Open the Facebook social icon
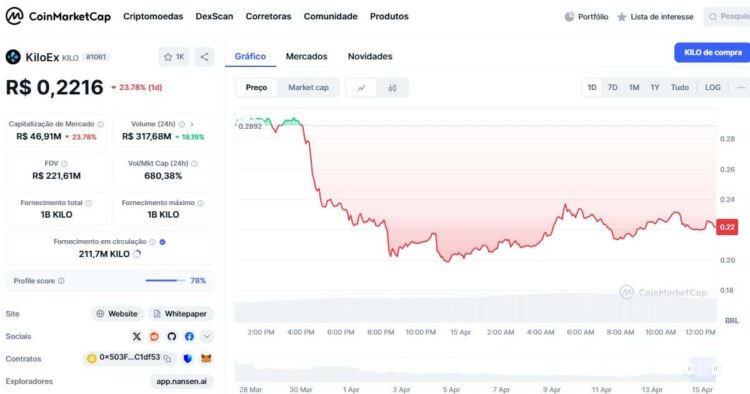Image resolution: width=750 pixels, height=394 pixels. [189, 336]
